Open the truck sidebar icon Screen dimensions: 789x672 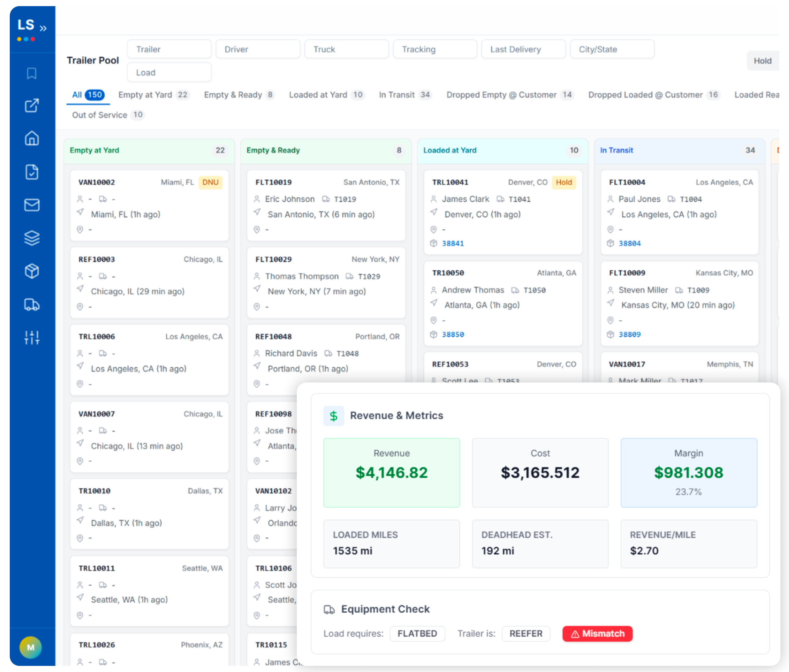click(32, 304)
